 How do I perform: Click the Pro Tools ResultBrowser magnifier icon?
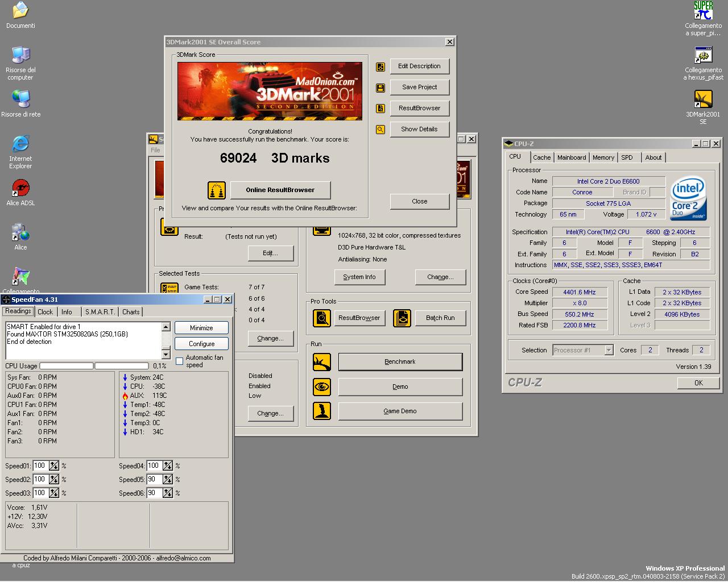pyautogui.click(x=322, y=318)
